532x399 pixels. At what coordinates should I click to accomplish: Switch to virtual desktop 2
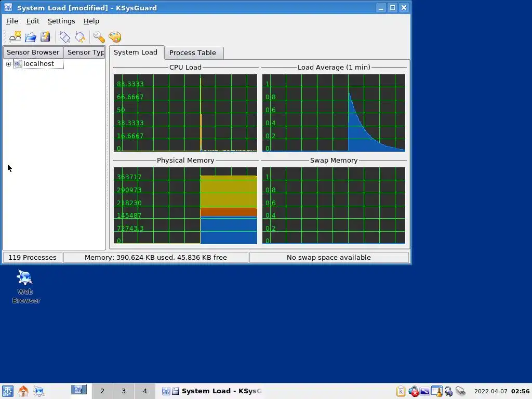pos(102,391)
